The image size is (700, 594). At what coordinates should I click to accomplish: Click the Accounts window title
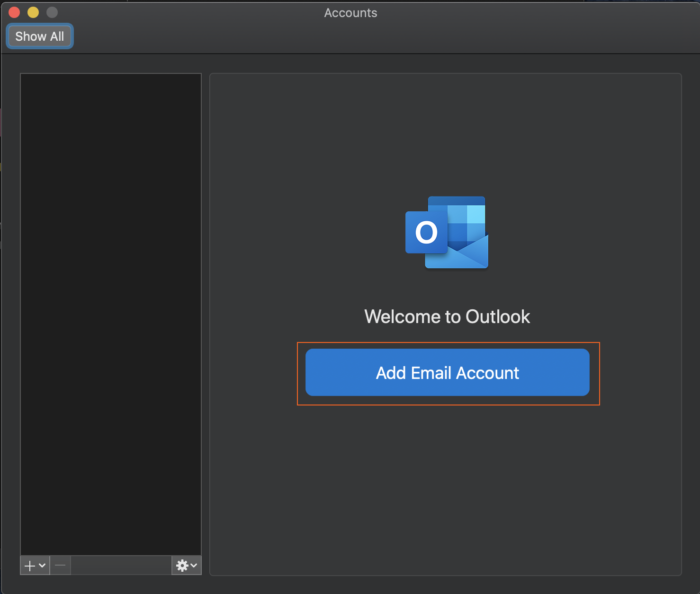[x=350, y=13]
